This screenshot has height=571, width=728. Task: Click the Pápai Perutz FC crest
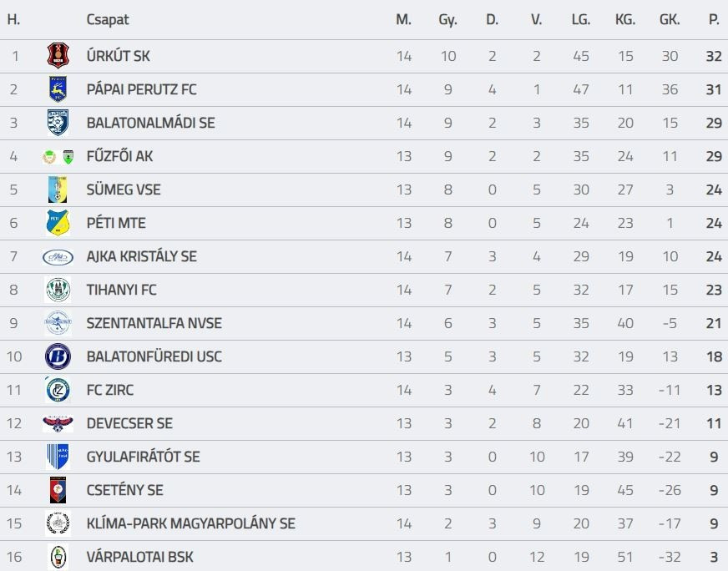pos(58,89)
